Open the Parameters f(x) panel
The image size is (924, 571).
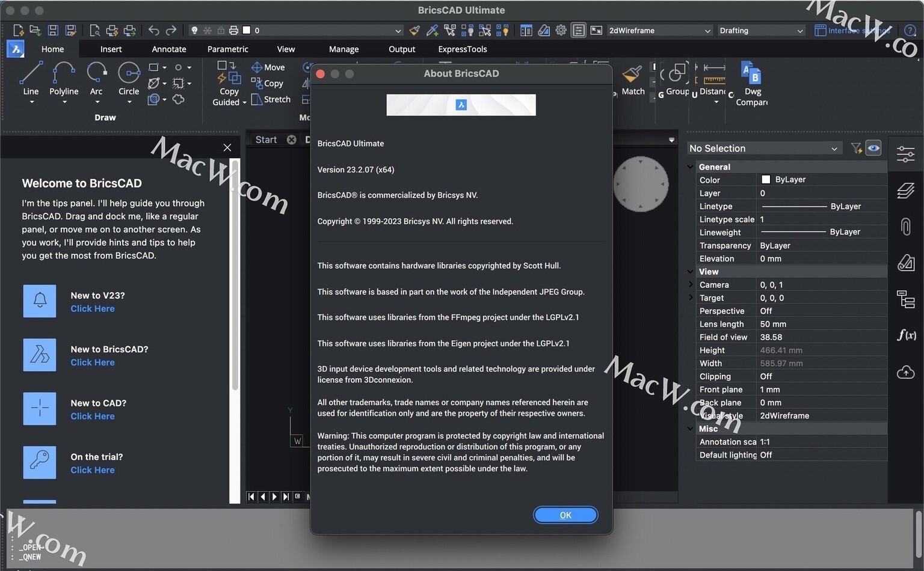pos(906,335)
